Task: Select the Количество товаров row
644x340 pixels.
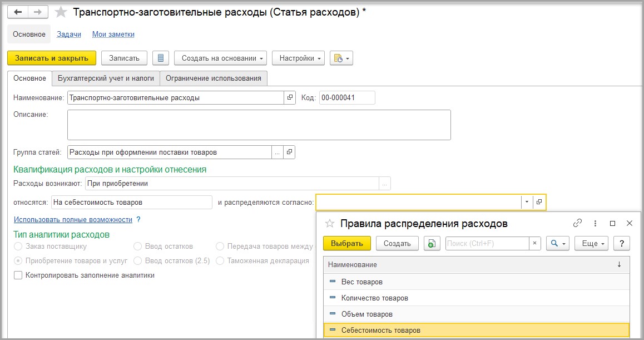Action: tap(477, 298)
